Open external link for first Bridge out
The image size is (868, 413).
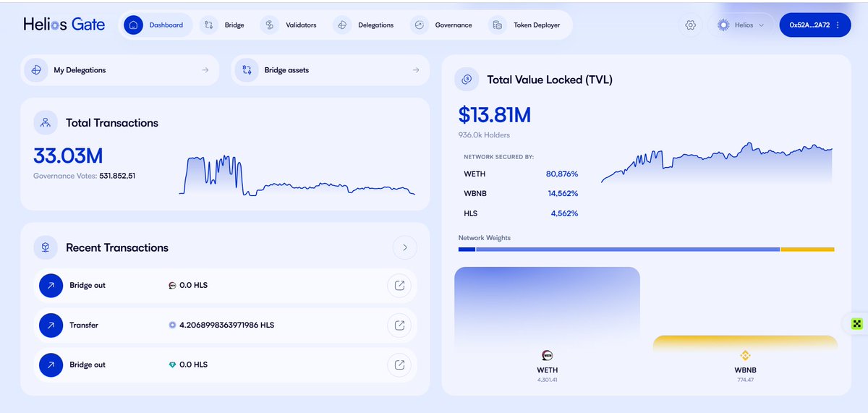399,286
